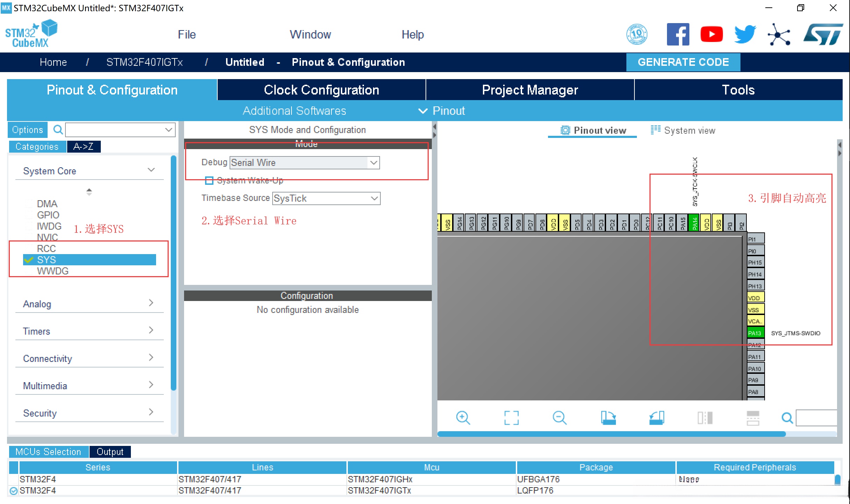Viewport: 850px width, 504px height.
Task: Click the rotate counter-clockwise pinout icon
Action: pos(656,418)
